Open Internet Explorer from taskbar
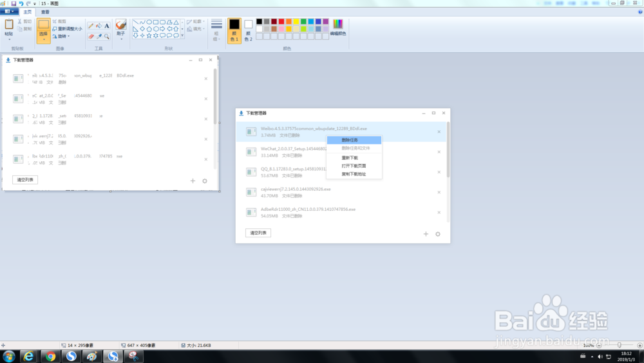The height and width of the screenshot is (363, 644). (28, 357)
